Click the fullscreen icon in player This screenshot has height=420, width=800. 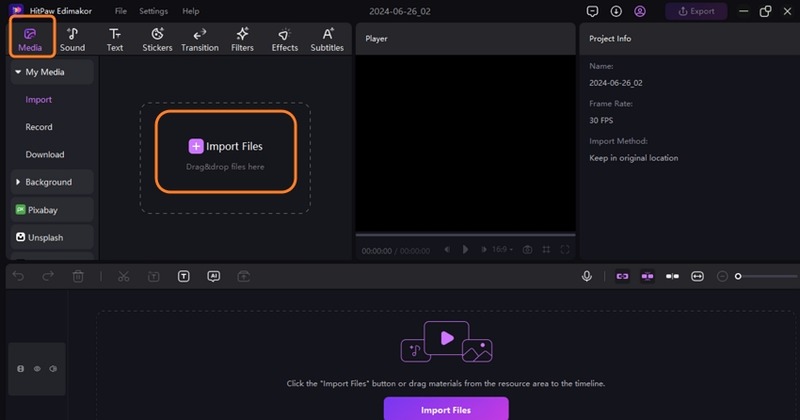point(565,250)
